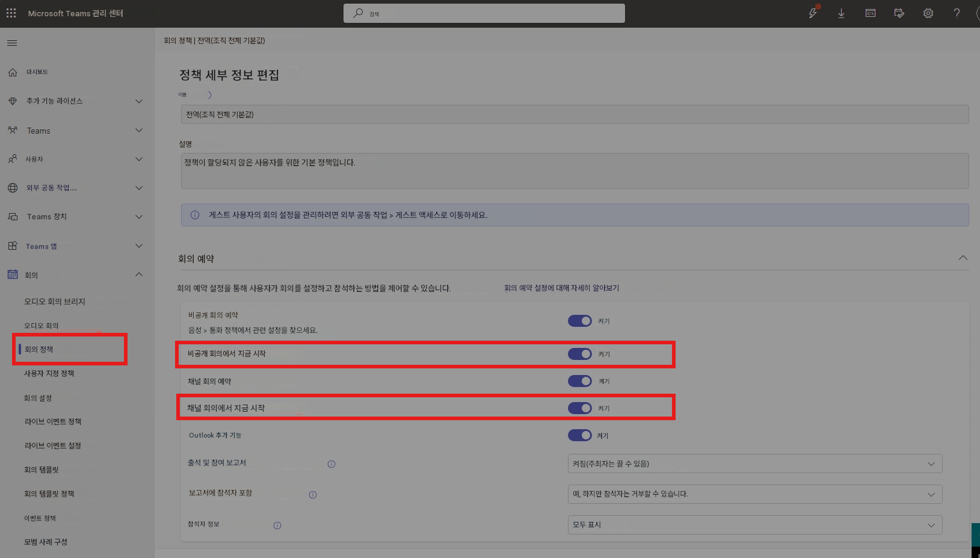Open 출석 및 참여 보고서 dropdown
Image resolution: width=980 pixels, height=558 pixels.
[755, 464]
